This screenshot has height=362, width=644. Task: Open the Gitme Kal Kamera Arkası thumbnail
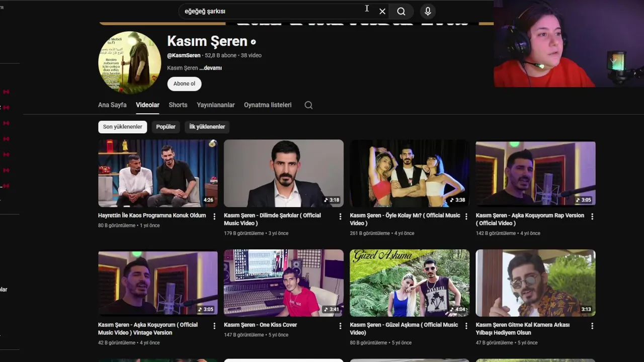pos(535,283)
